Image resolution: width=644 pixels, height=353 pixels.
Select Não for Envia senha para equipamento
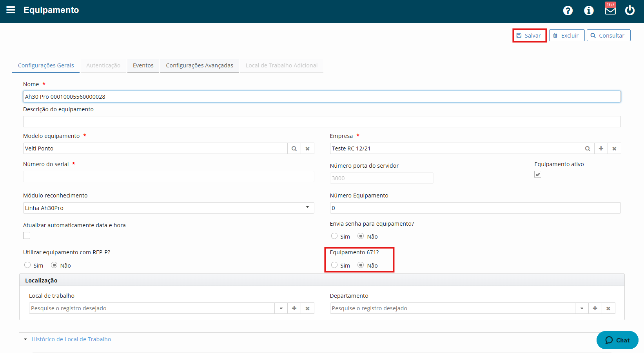click(x=361, y=236)
